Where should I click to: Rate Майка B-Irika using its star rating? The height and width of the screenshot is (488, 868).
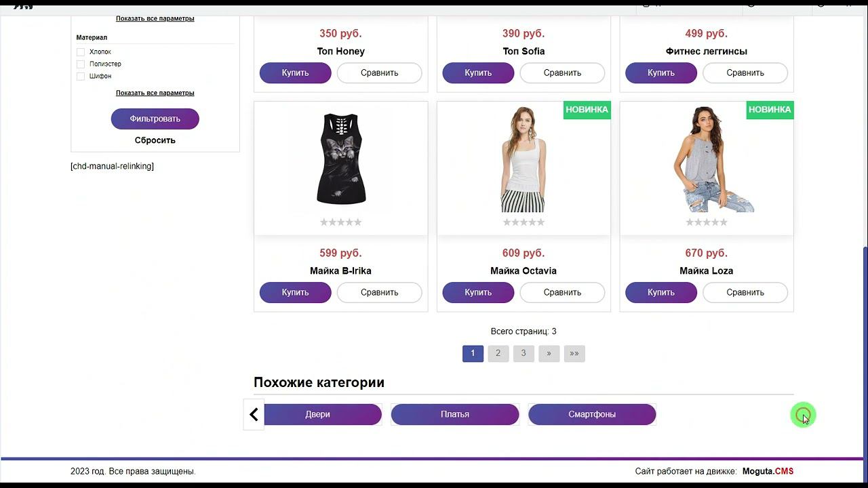click(341, 222)
